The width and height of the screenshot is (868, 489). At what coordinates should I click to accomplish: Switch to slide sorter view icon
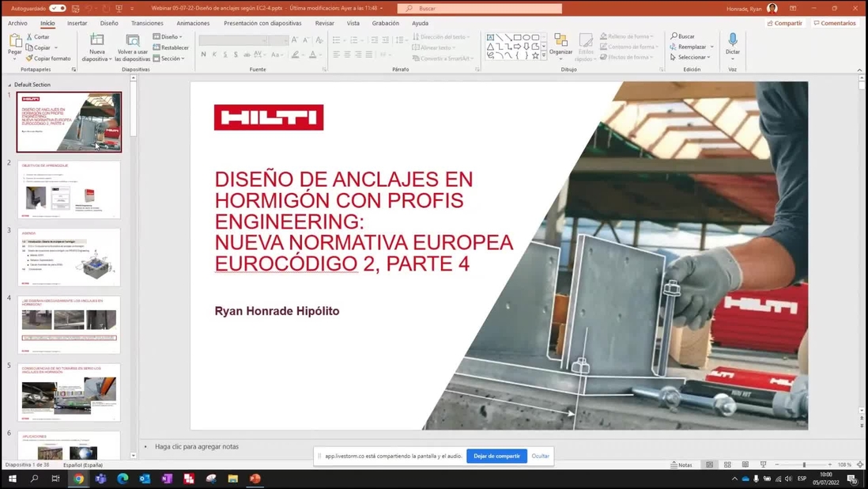(727, 464)
